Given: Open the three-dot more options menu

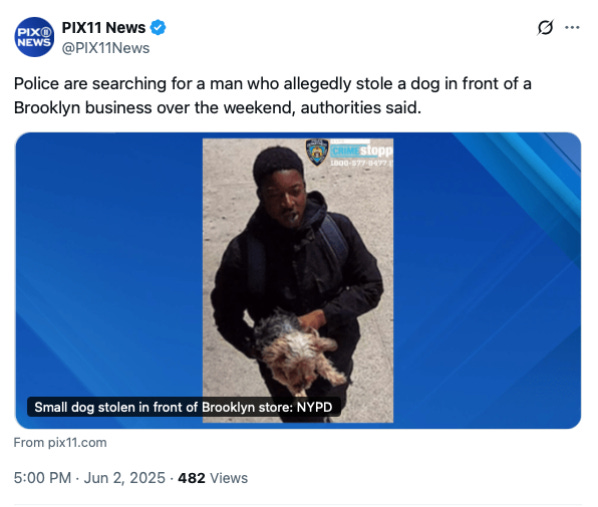Looking at the screenshot, I should (x=572, y=27).
